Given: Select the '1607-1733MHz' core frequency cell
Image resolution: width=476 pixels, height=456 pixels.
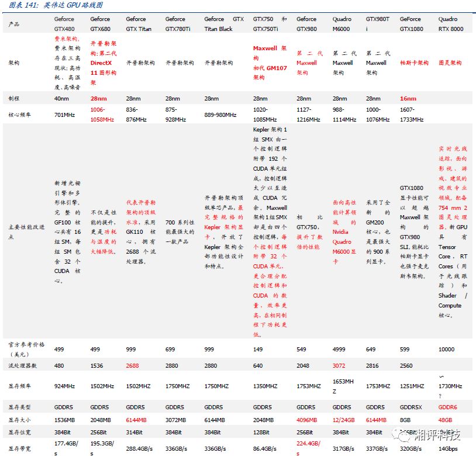Looking at the screenshot, I should (412, 115).
